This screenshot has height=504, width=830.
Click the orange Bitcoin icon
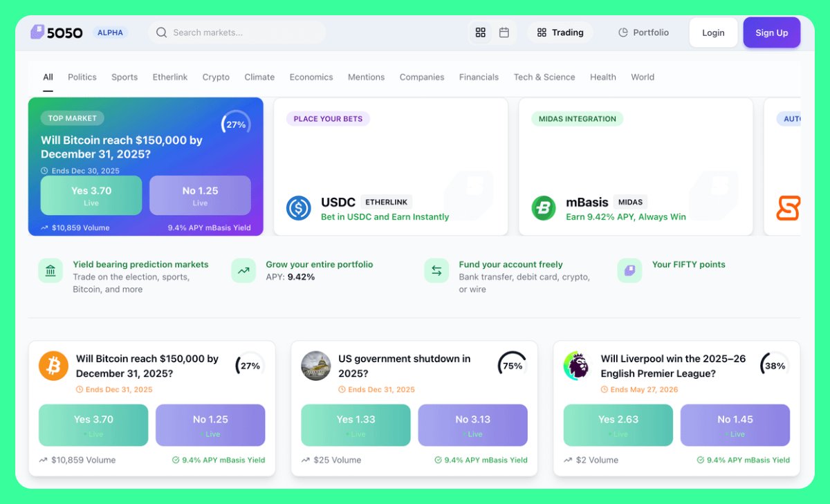pos(53,366)
